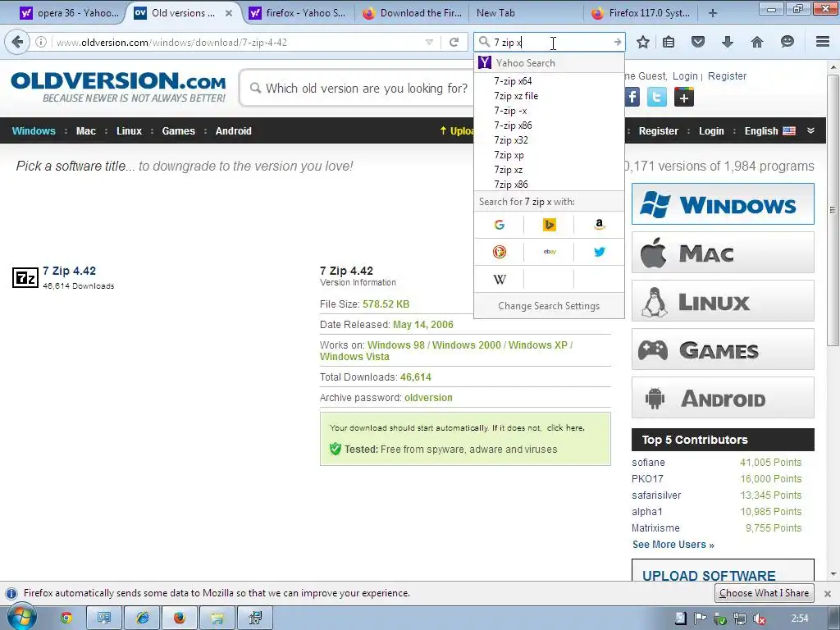Switch to the opera 36 - Yahoo tab
This screenshot has width=840, height=630.
tap(69, 13)
